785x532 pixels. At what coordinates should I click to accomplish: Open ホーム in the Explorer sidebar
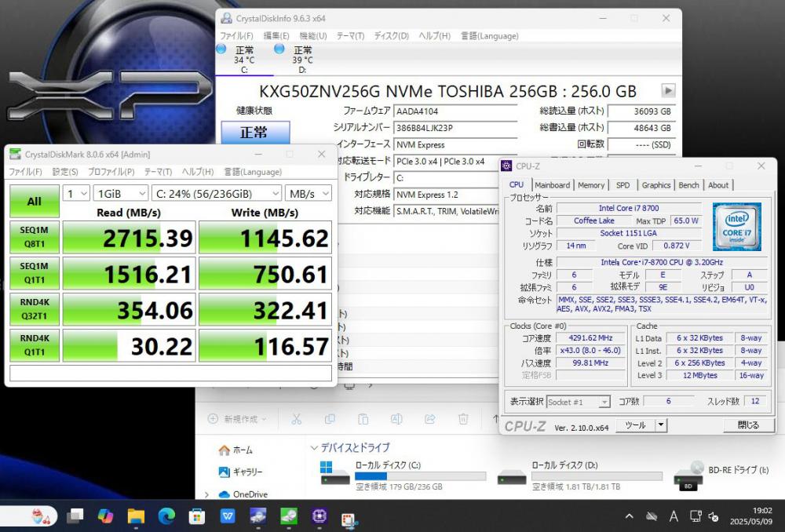click(x=235, y=450)
